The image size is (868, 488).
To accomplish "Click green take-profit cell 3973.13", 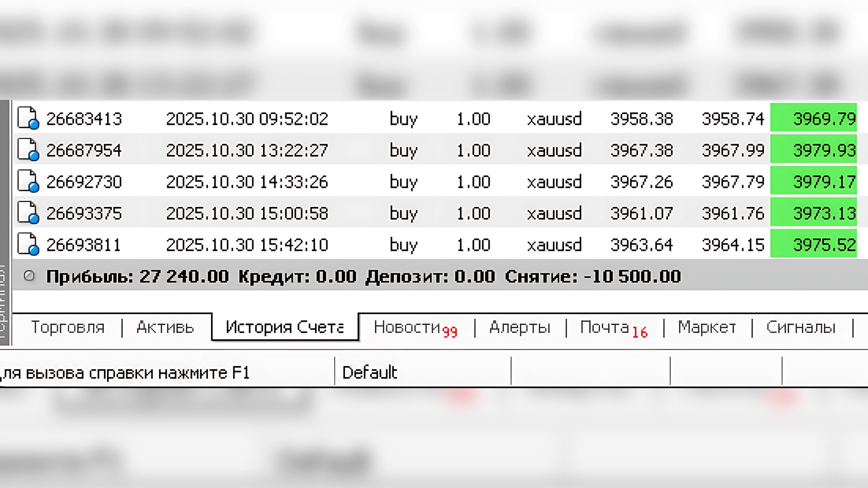I will (814, 212).
